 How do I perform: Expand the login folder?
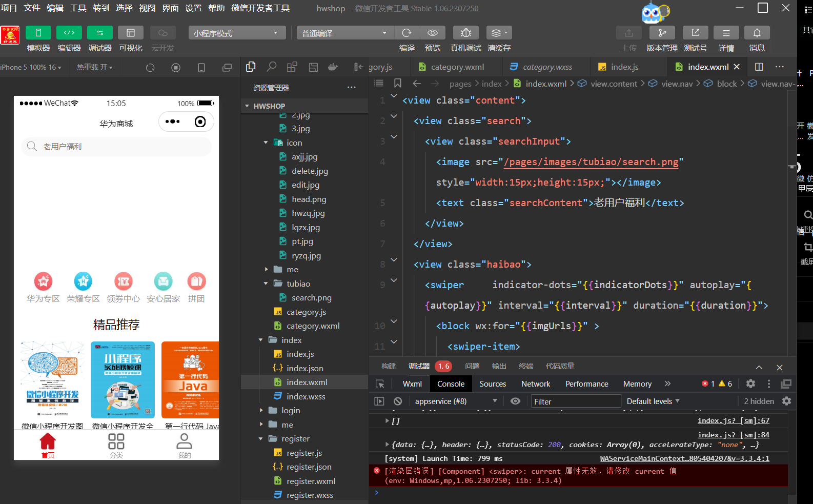261,410
